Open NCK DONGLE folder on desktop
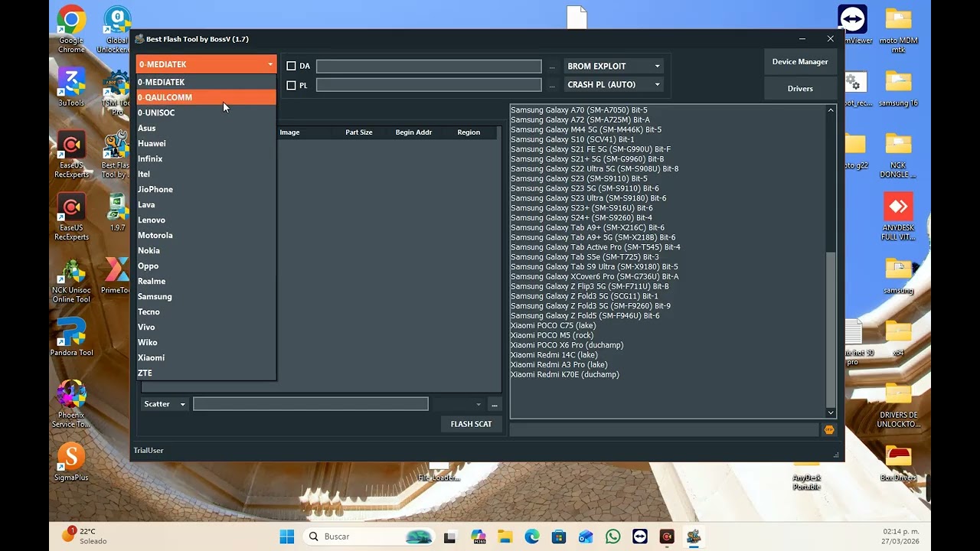This screenshot has height=551, width=980. tap(898, 155)
